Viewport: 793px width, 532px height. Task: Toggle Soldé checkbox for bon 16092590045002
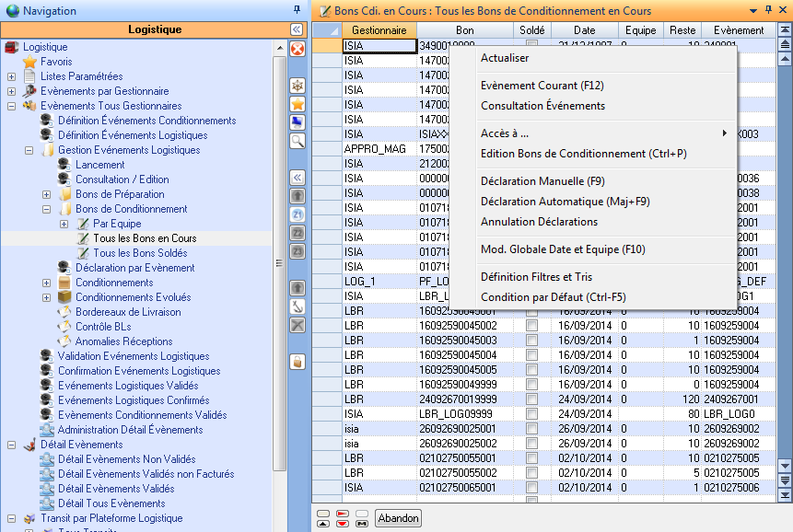pyautogui.click(x=531, y=325)
